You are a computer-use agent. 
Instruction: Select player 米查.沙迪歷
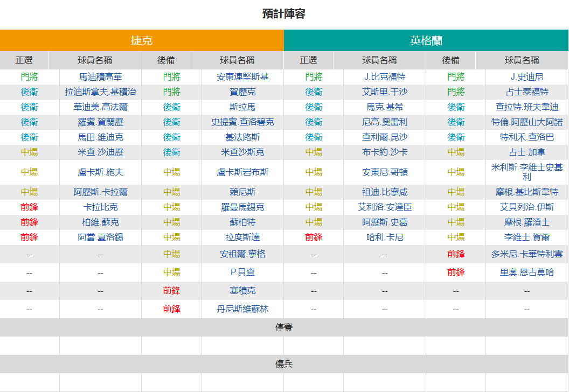(101, 152)
